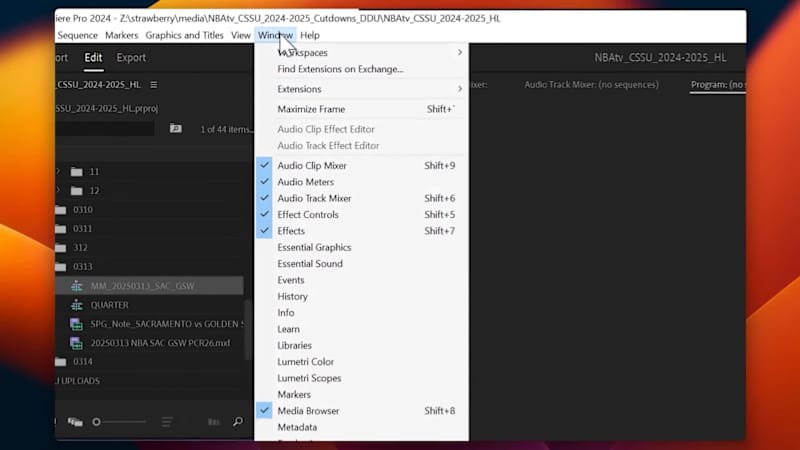Click the Find magnifier icon in Project panel
Viewport: 800px width, 450px height.
pos(238,421)
